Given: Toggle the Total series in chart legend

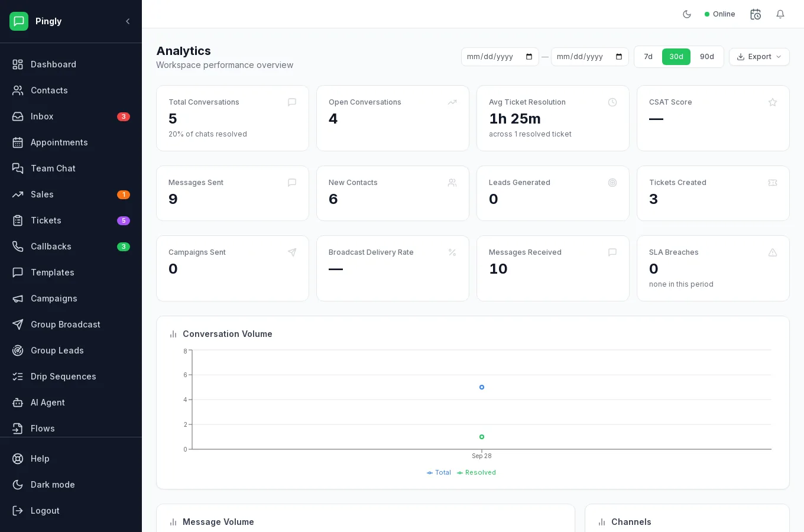Looking at the screenshot, I should click(439, 472).
